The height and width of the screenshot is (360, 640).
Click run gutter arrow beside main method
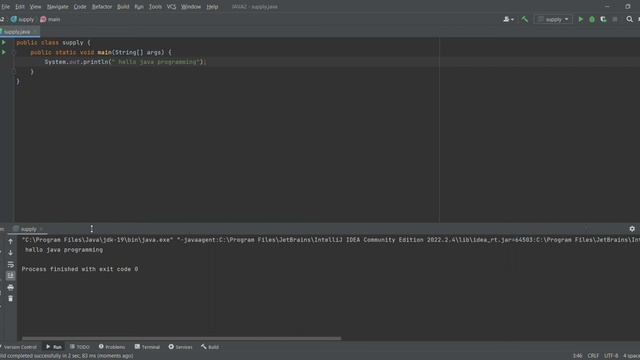(4, 52)
